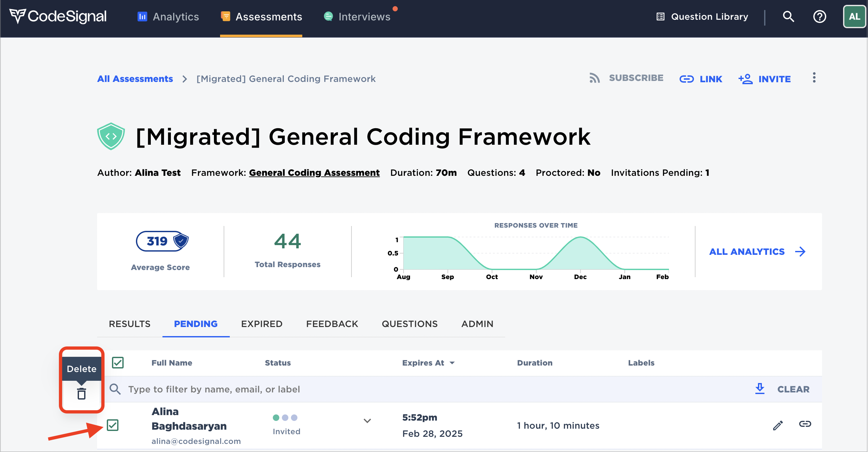Select the PENDING tab
868x452 pixels.
pyautogui.click(x=196, y=324)
